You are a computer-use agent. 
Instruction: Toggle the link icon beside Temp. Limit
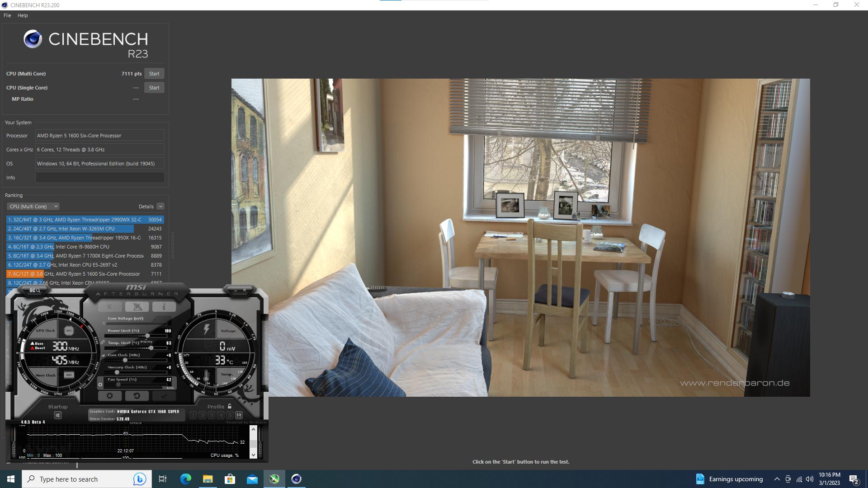pos(103,343)
